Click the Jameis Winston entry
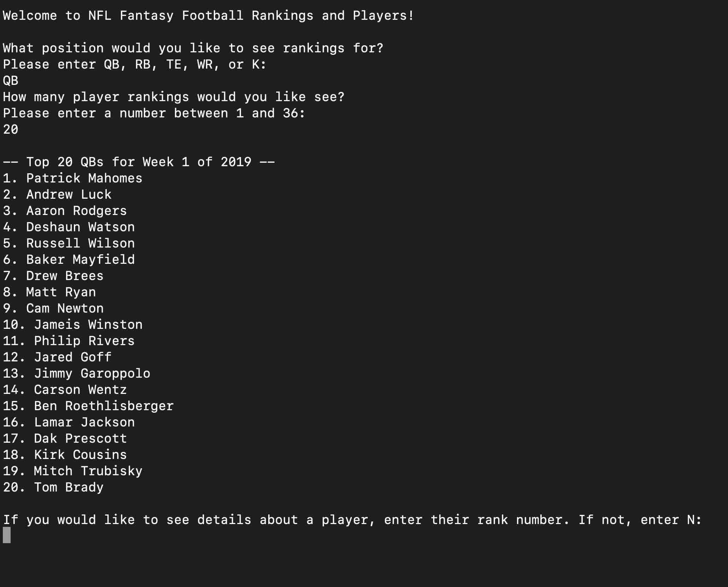Screen dimensions: 728x587 [72, 325]
